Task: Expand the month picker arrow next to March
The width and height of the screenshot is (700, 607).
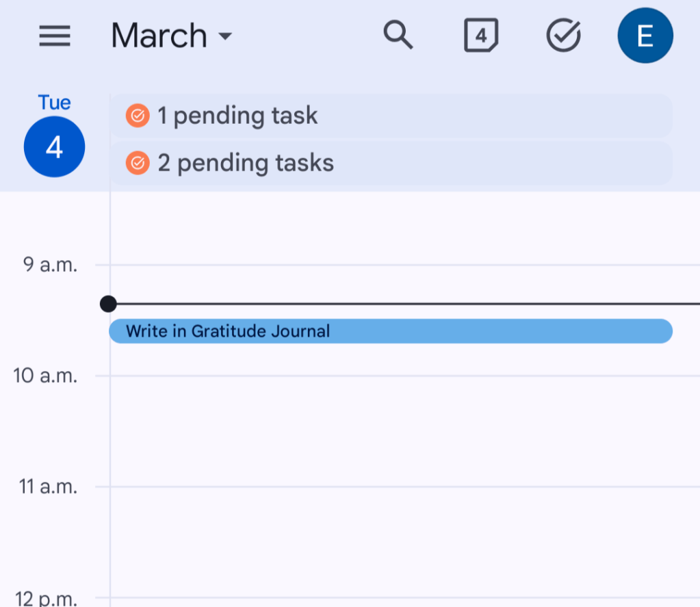Action: point(224,36)
